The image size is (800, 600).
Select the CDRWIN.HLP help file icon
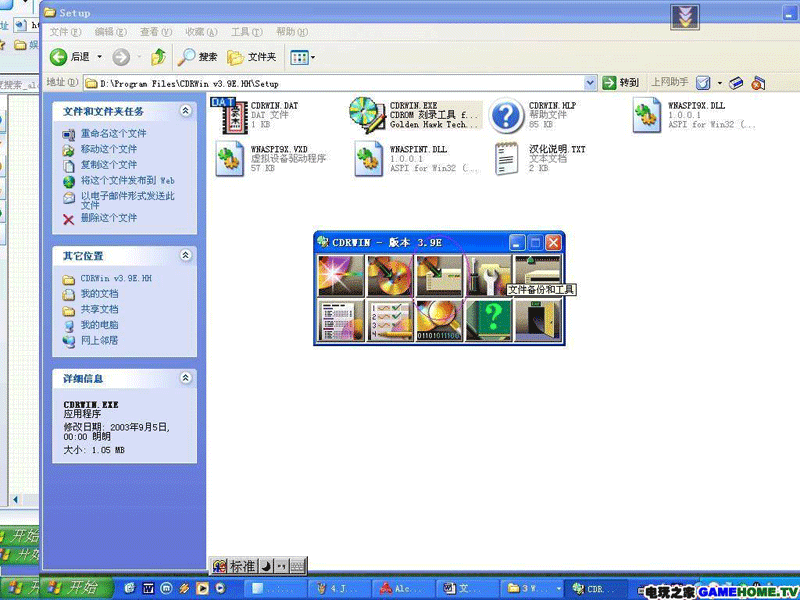pos(506,116)
